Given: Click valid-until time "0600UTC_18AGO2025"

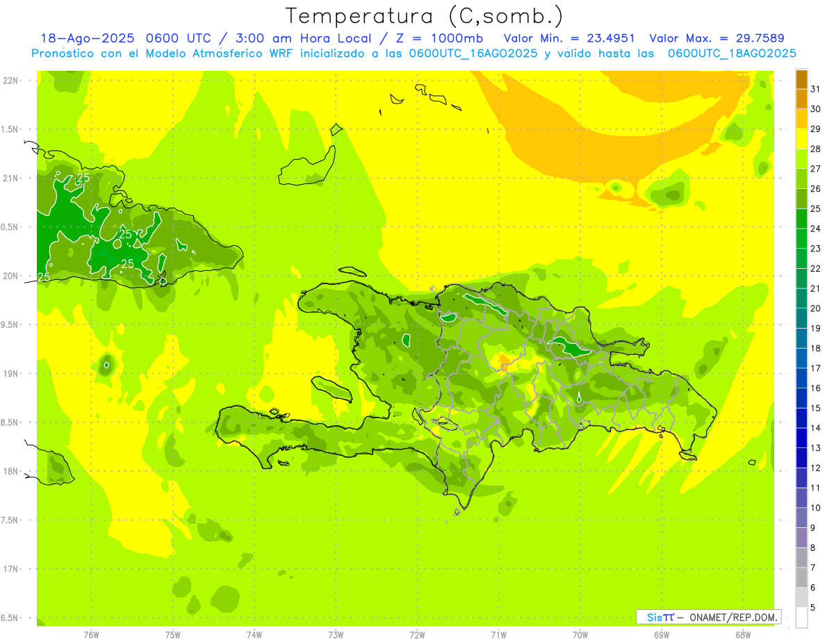Looking at the screenshot, I should tap(732, 53).
